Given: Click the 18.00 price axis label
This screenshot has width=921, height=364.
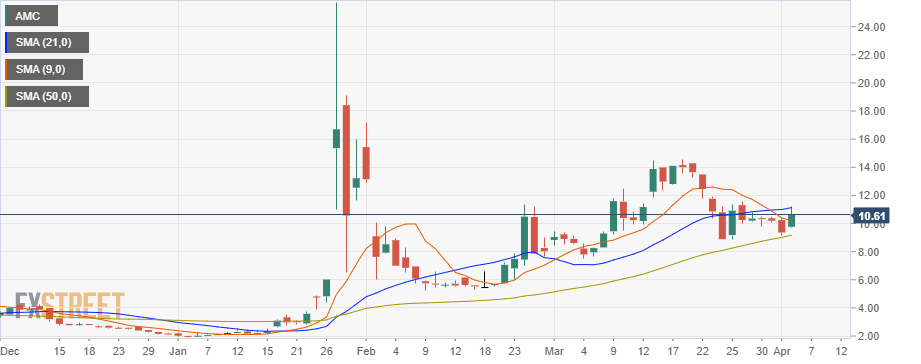Looking at the screenshot, I should click(872, 112).
